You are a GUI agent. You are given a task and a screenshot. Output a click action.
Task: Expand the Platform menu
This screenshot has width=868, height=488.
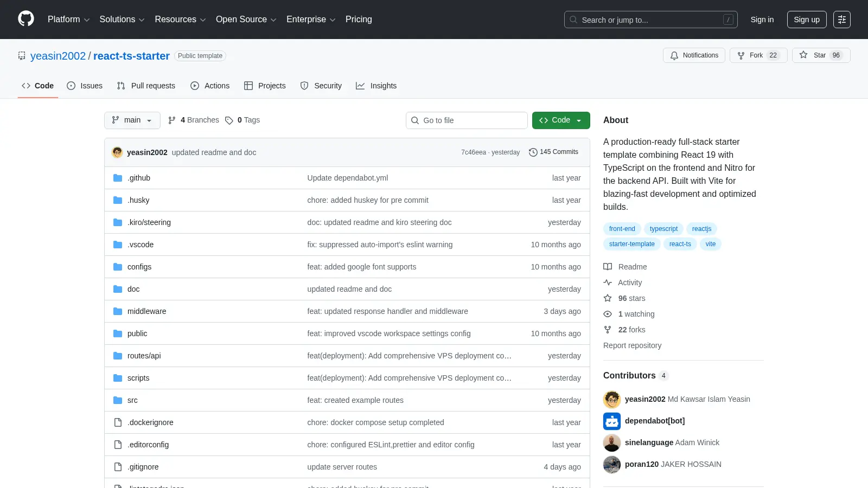pos(68,20)
